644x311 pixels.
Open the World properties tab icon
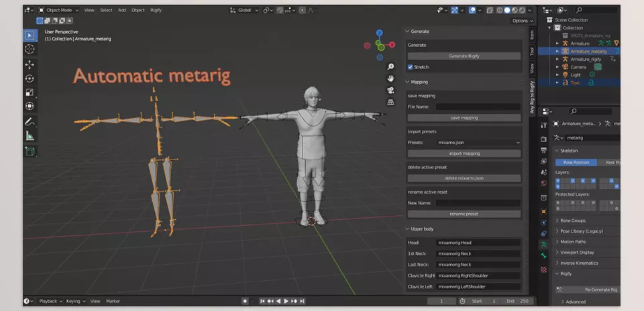(544, 184)
